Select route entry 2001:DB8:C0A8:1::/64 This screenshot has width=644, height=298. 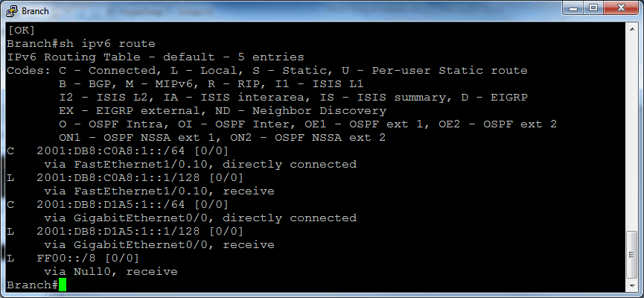click(118, 150)
